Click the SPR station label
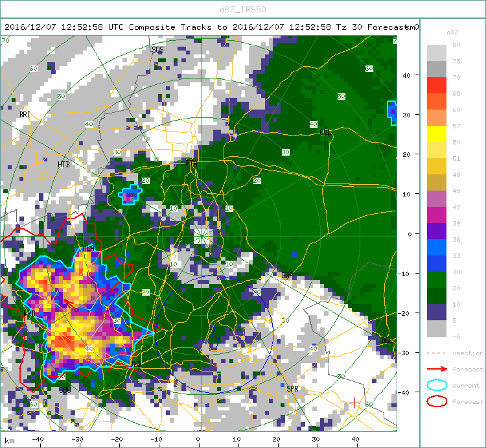The image size is (486, 448). tap(293, 389)
